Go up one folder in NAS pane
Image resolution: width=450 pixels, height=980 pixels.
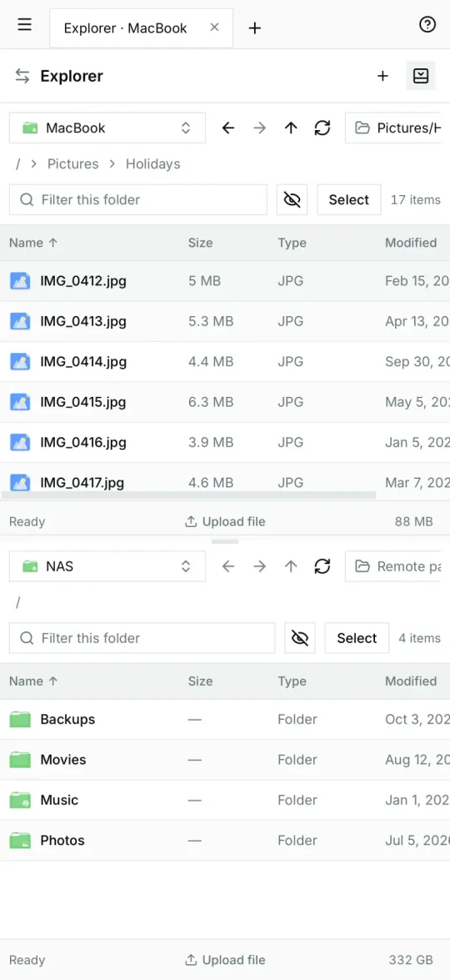coord(291,567)
